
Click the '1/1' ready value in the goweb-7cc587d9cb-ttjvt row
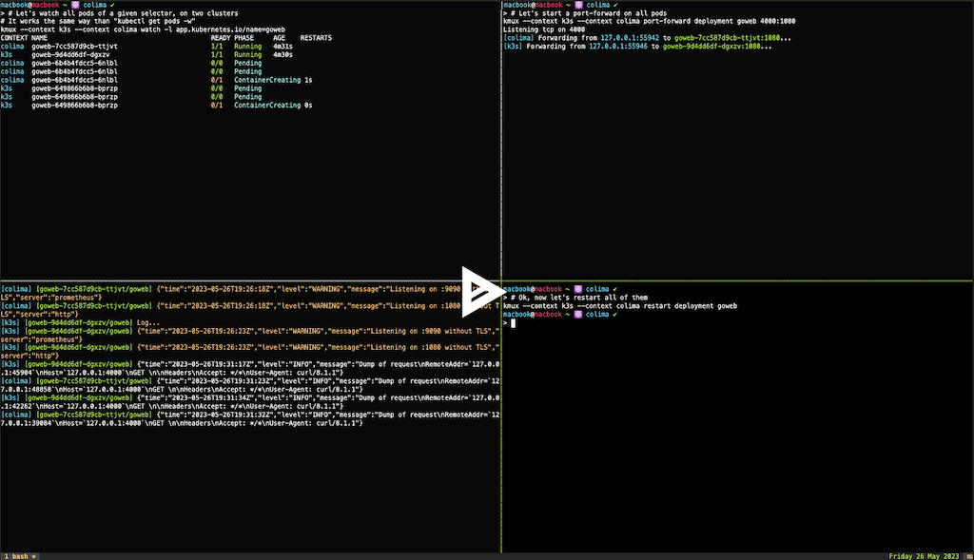[x=217, y=47]
